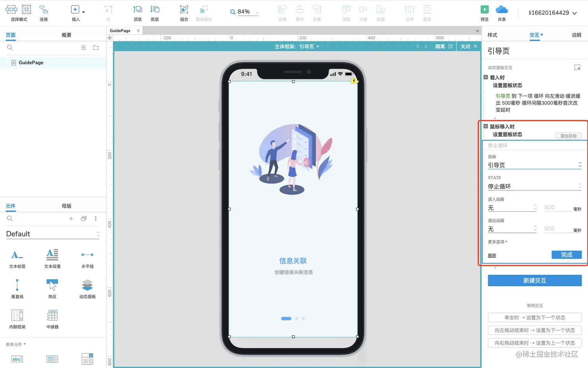Open the Default library dropdown
The height and width of the screenshot is (368, 588).
(53, 234)
